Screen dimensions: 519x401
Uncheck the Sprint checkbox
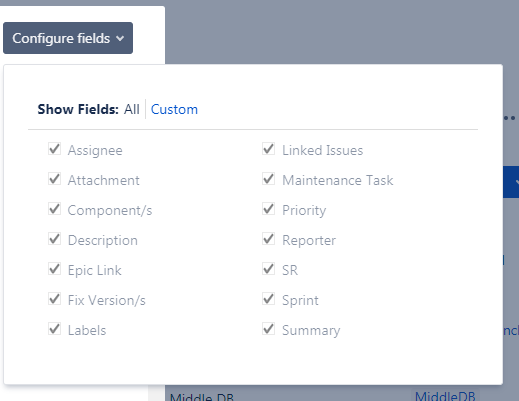click(x=268, y=299)
